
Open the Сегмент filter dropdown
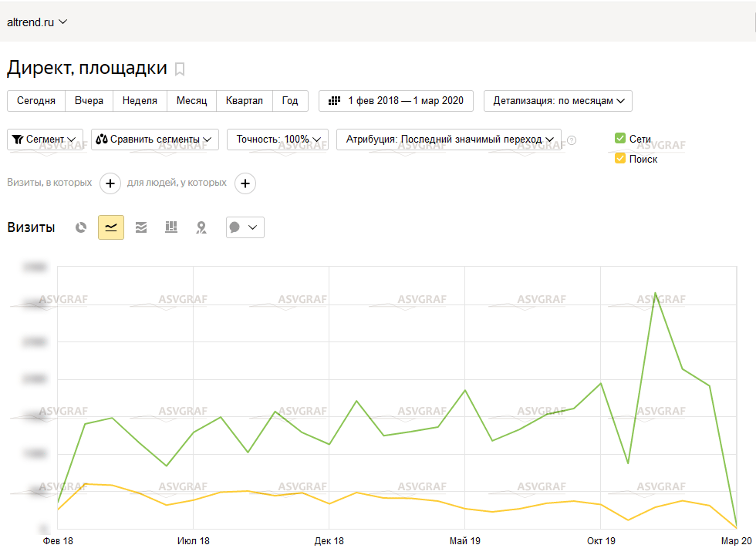point(45,140)
